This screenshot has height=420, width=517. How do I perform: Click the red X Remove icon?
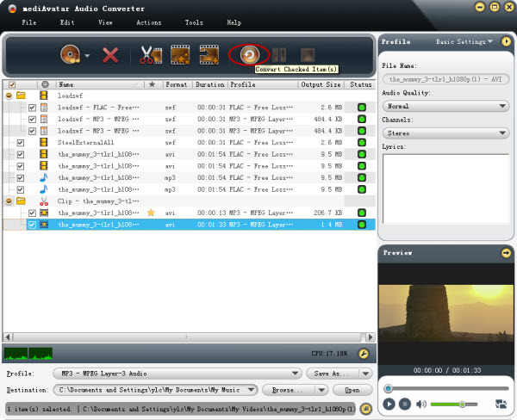110,55
